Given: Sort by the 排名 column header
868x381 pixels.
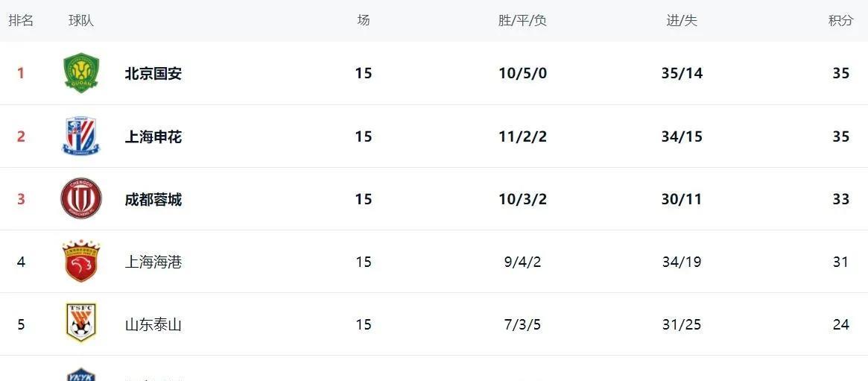Looking at the screenshot, I should tap(21, 20).
